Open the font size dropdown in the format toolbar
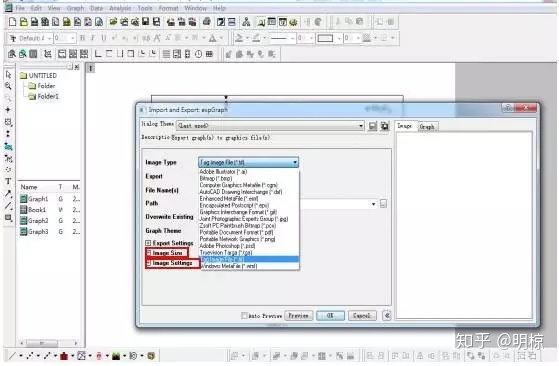 [x=73, y=38]
